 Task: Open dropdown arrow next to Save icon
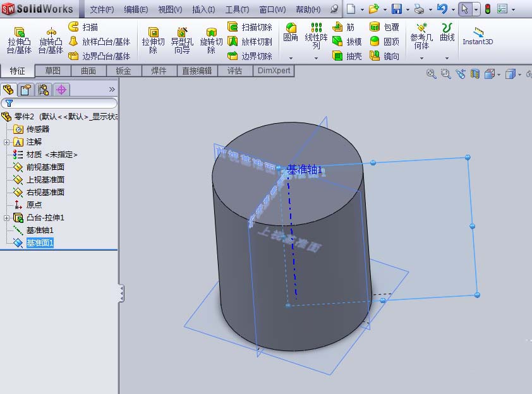pyautogui.click(x=408, y=10)
